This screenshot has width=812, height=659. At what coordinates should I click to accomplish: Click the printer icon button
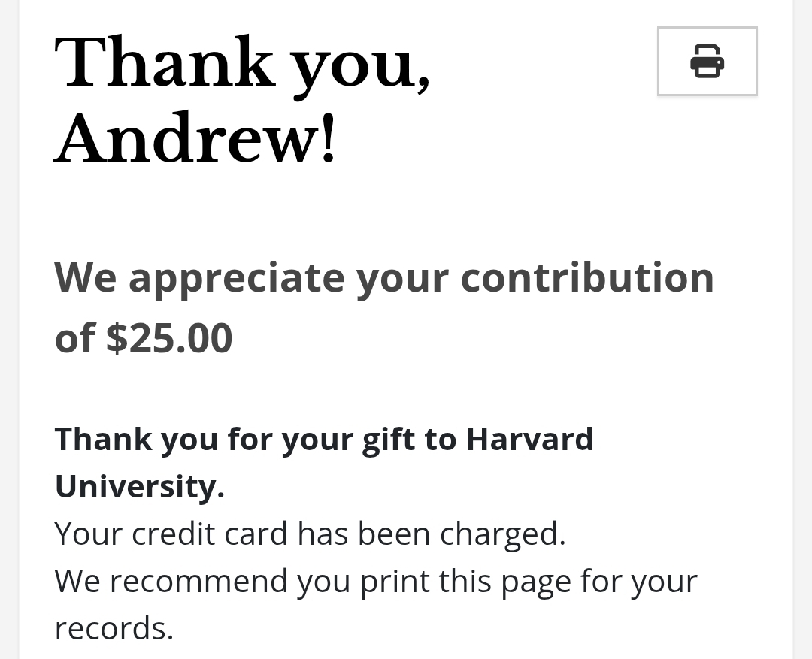click(707, 62)
